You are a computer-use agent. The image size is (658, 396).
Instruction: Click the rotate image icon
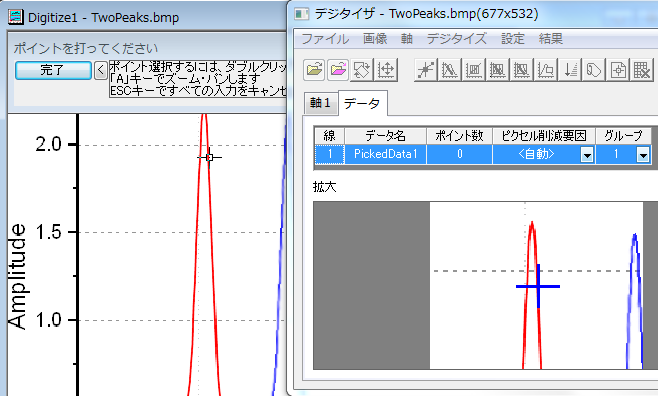pos(362,70)
